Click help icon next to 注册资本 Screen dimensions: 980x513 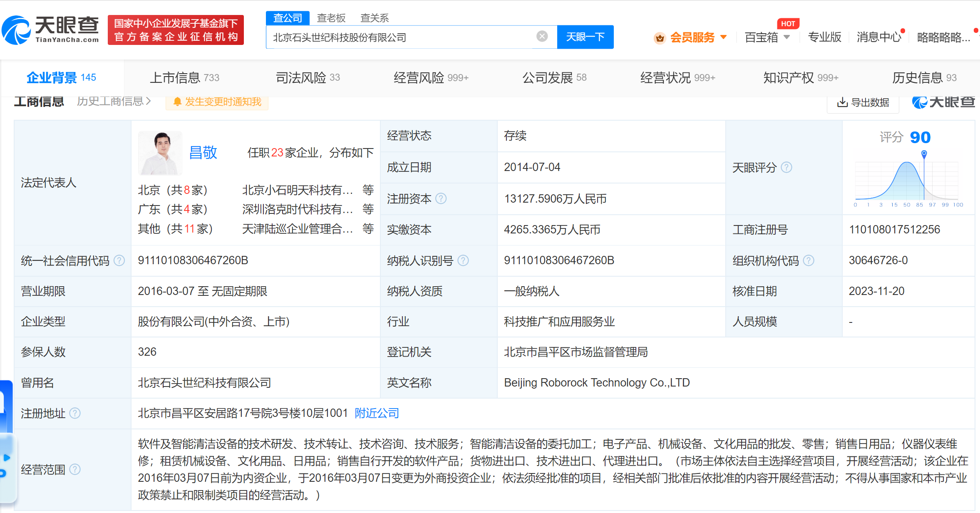point(441,199)
